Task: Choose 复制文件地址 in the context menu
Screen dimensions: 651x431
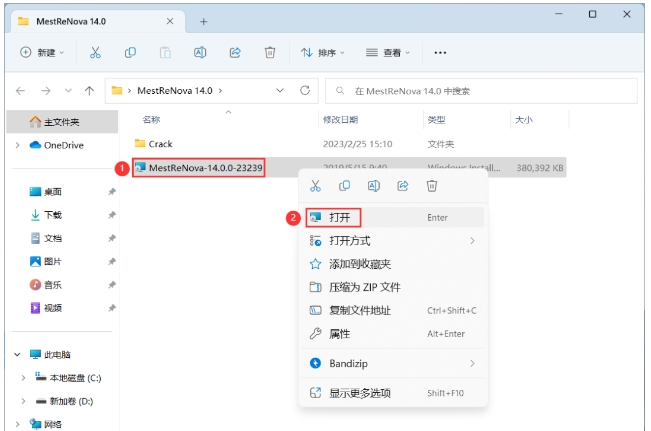Action: click(394, 311)
